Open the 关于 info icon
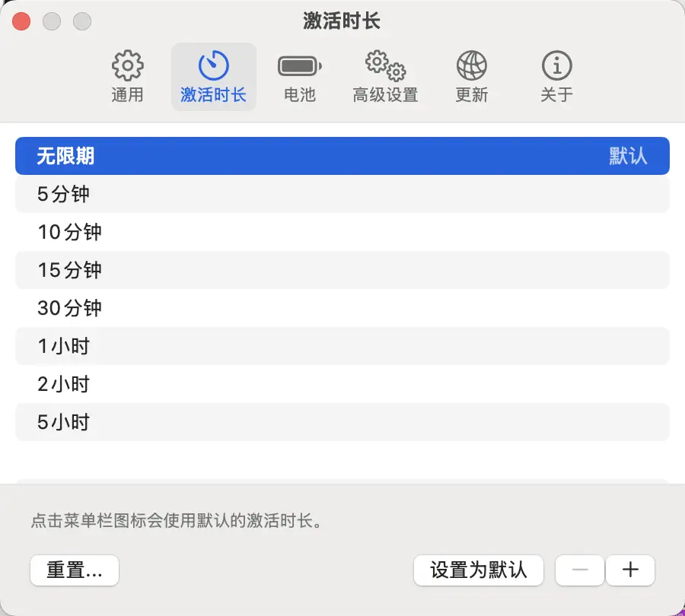The image size is (685, 616). pos(556,66)
